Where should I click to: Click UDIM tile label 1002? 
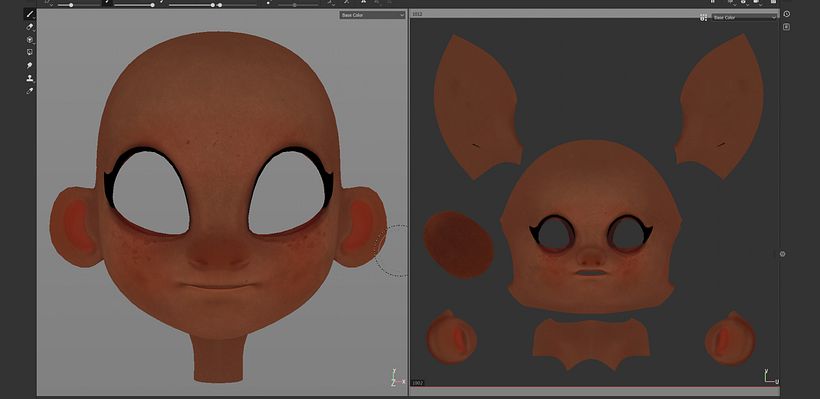coord(417,383)
